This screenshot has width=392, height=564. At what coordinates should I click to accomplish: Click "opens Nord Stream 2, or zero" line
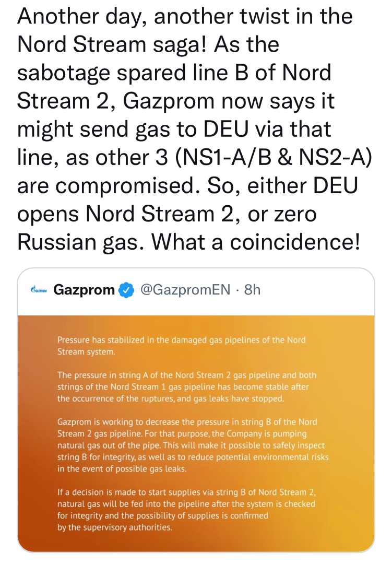pyautogui.click(x=167, y=214)
